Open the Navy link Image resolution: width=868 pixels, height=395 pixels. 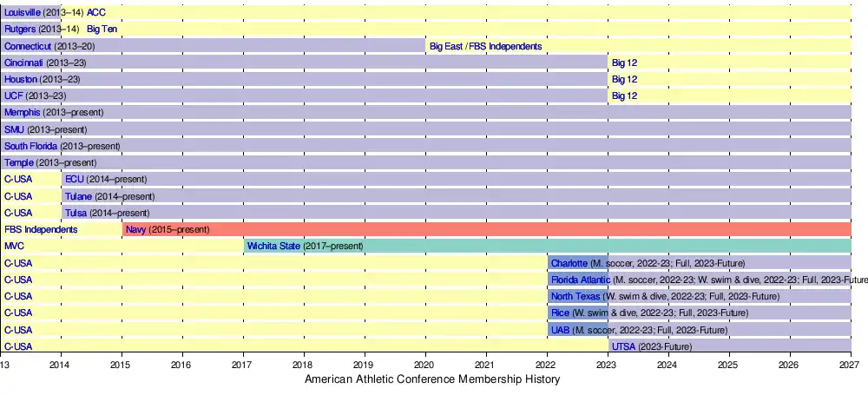[x=135, y=229]
